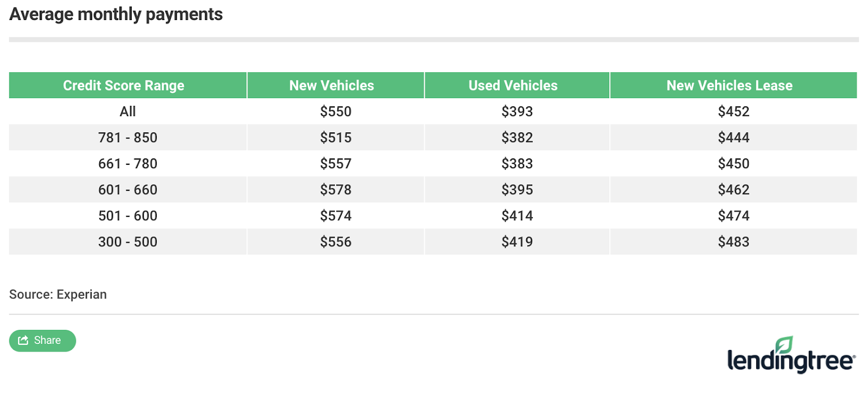
Task: Select the 300 - 500 credit range cell
Action: pyautogui.click(x=127, y=242)
